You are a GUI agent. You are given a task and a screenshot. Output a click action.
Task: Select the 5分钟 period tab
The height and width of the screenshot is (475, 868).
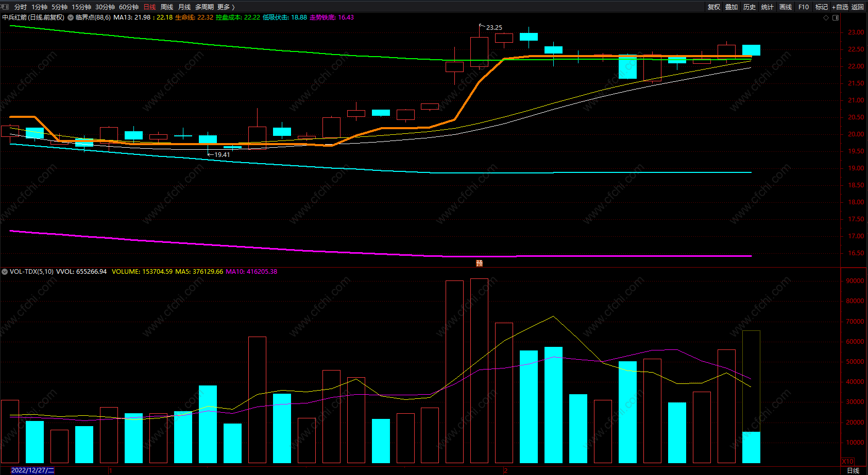59,7
